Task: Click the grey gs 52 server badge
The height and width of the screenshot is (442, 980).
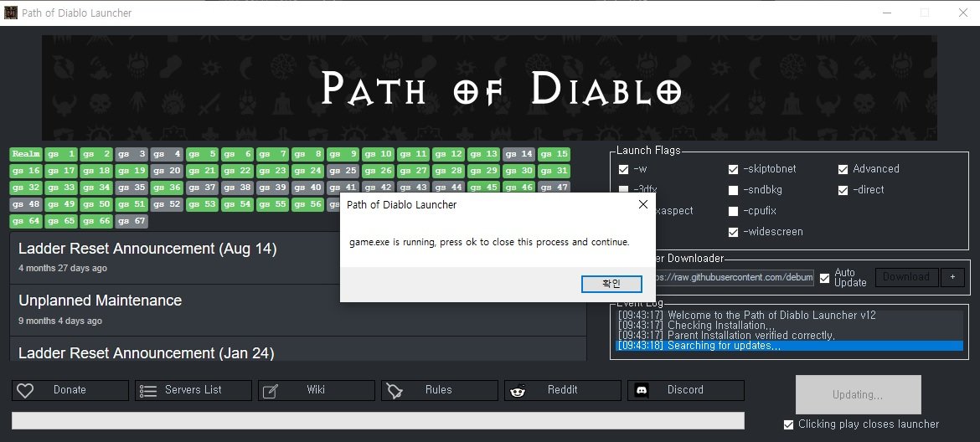Action: [x=166, y=205]
